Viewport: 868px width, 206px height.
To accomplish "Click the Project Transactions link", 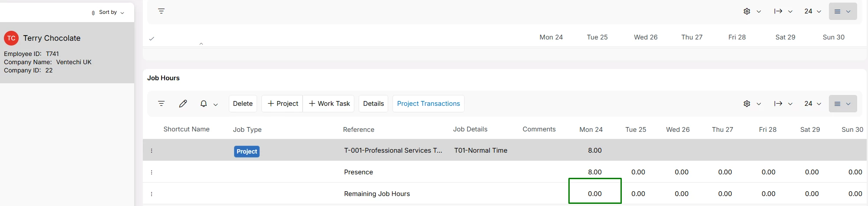I will tap(428, 104).
